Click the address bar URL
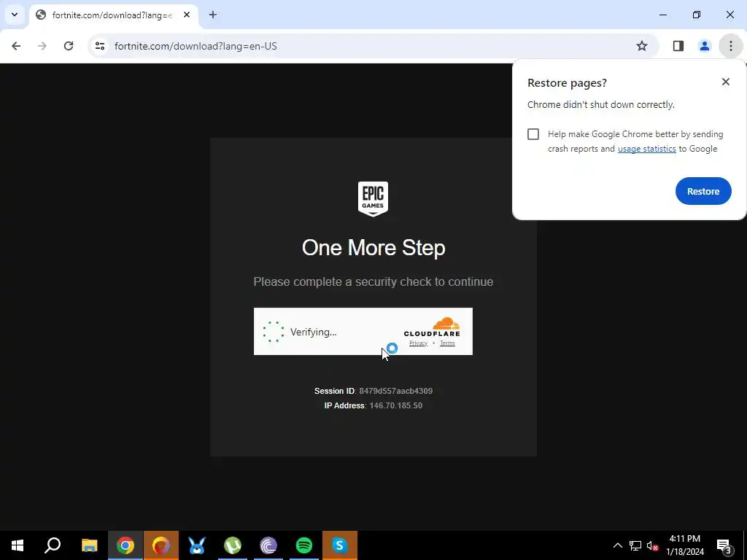 [196, 46]
